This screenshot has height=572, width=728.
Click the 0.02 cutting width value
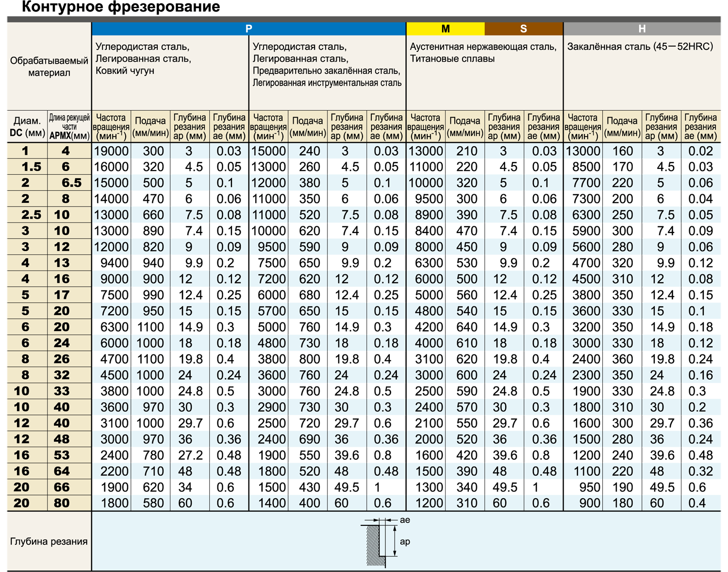click(x=700, y=151)
